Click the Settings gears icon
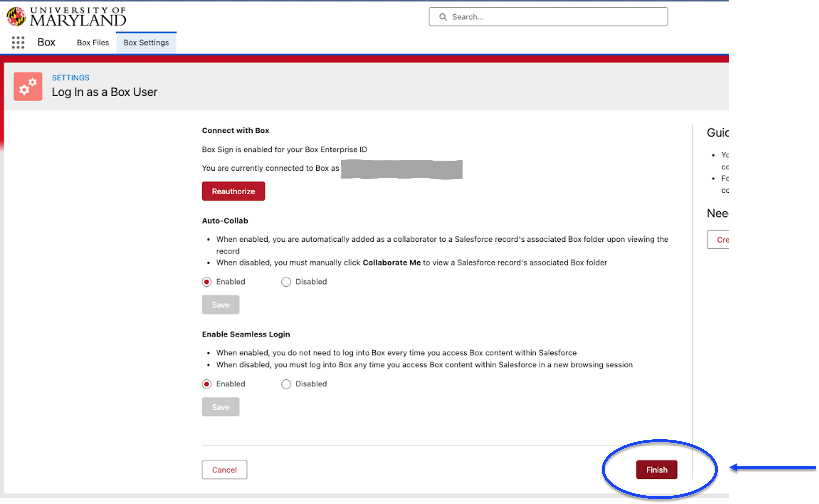This screenshot has width=819, height=504. point(28,86)
